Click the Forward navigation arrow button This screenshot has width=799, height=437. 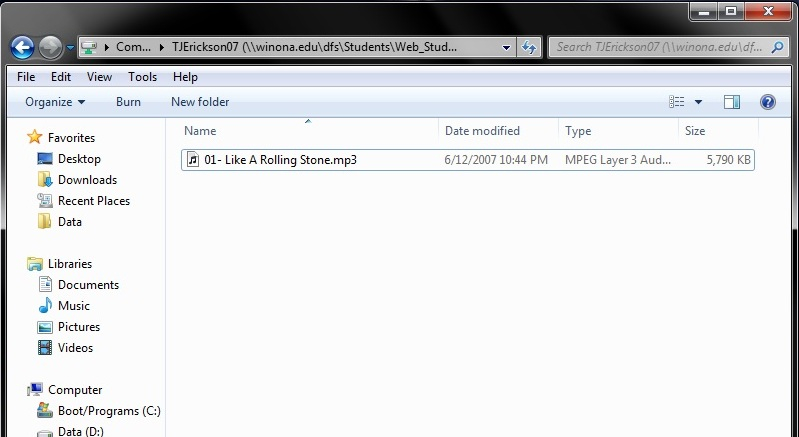(50, 47)
